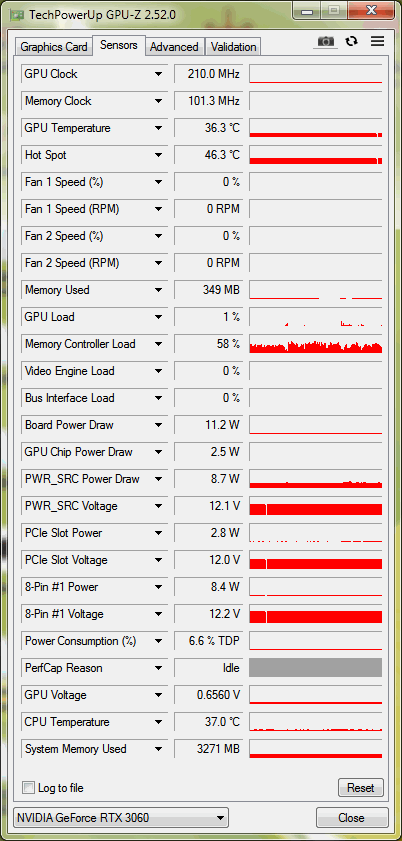The image size is (402, 841).
Task: Click the 3271 MB System Memory value
Action: [x=209, y=749]
